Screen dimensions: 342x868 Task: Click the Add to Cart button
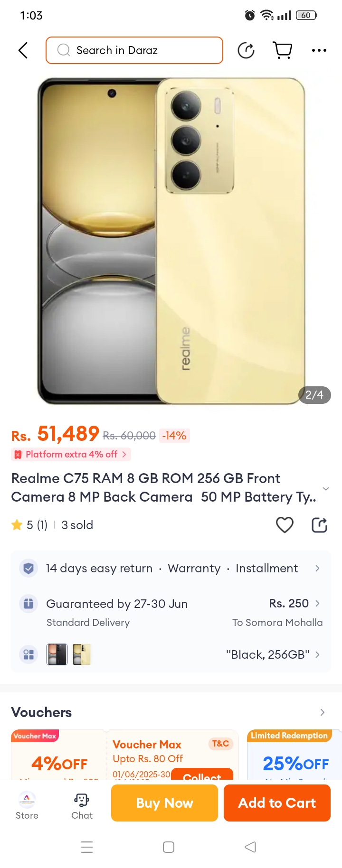[x=277, y=803]
